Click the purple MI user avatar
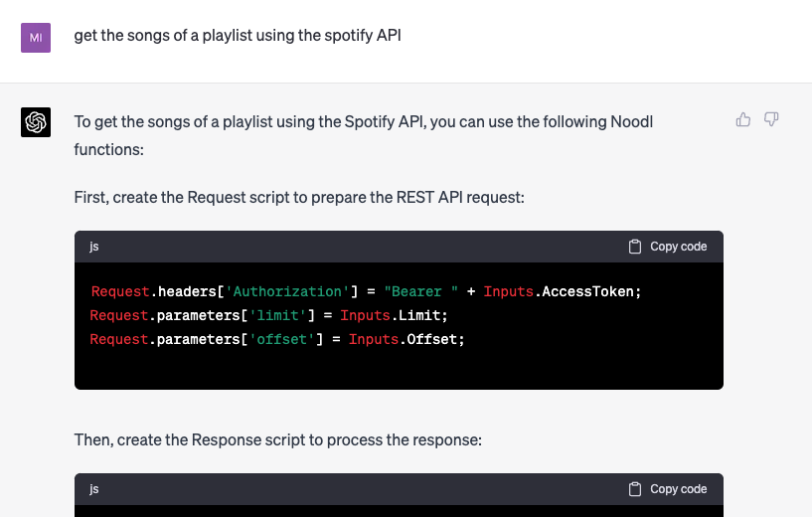Viewport: 812px width, 517px height. click(x=36, y=37)
